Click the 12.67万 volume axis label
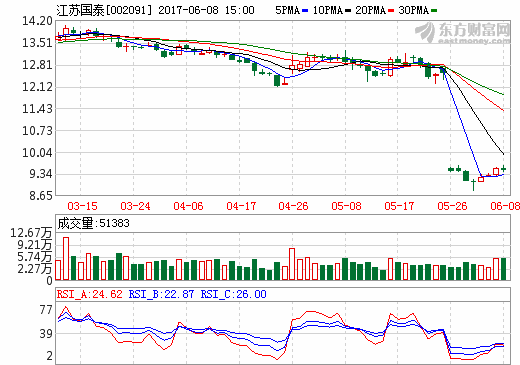Viewport: 520px width, 365px height. [x=31, y=233]
